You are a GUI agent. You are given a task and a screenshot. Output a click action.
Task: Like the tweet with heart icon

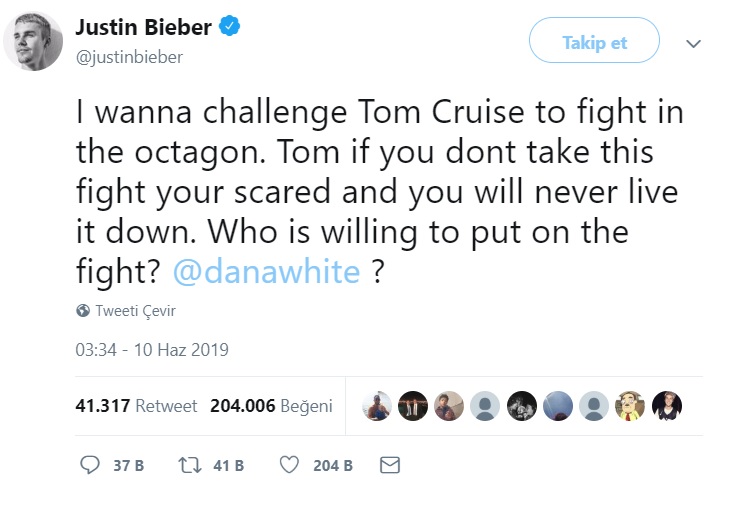coord(289,465)
